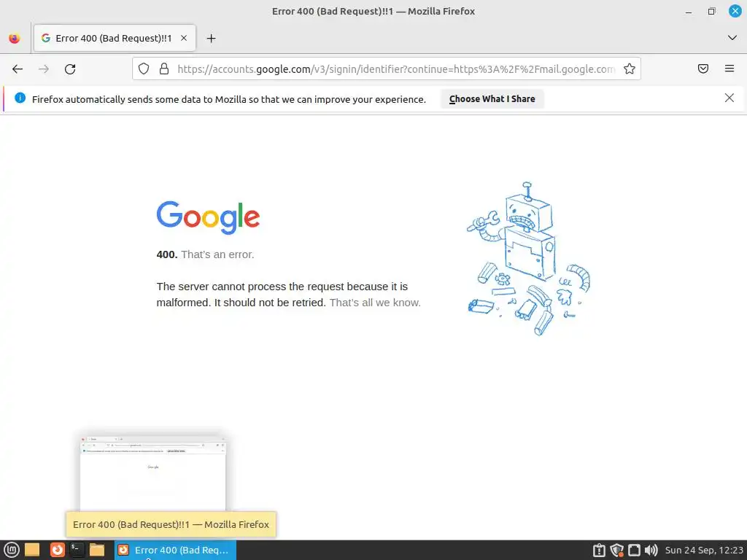List all tabs dropdown arrow
The image size is (747, 560).
pyautogui.click(x=732, y=38)
